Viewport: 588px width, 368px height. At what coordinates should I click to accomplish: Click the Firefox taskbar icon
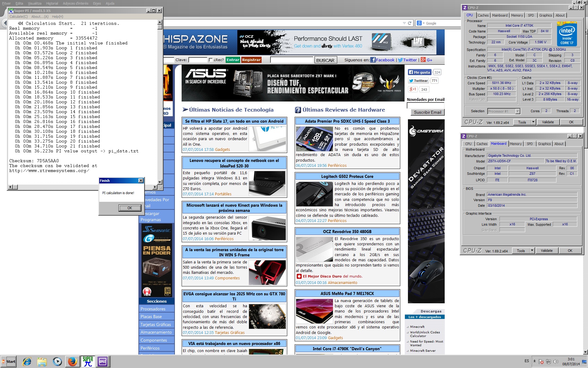click(73, 362)
